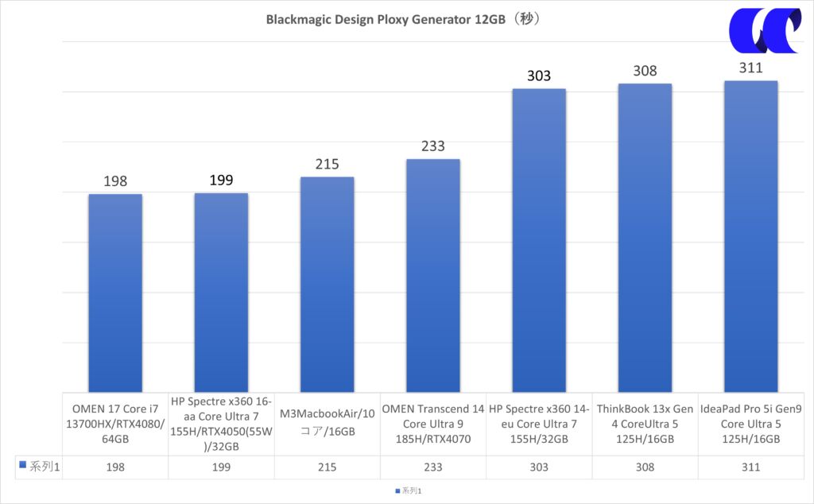Click the 215 data label above the bar
Image resolution: width=814 pixels, height=504 pixels.
327,164
